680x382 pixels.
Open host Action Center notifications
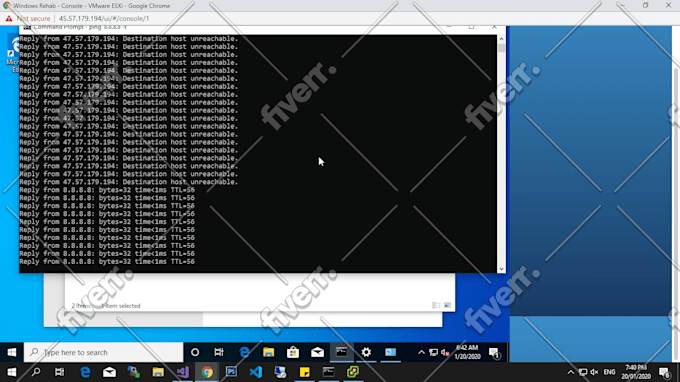(664, 372)
